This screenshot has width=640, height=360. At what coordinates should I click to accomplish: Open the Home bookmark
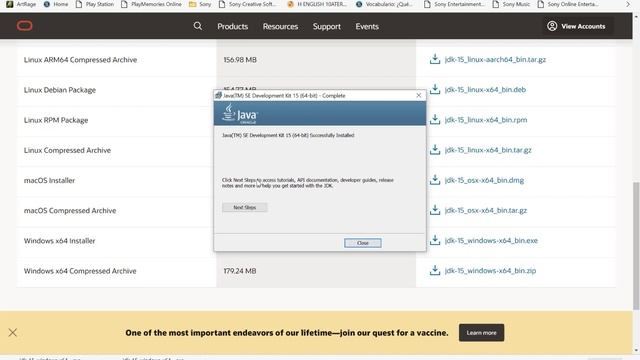point(56,4)
